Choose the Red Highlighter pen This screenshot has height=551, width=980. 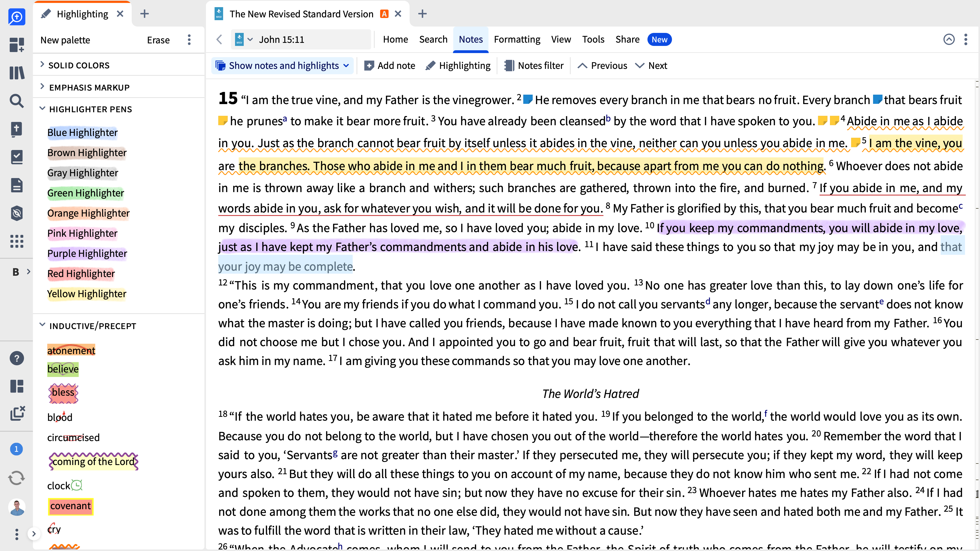(81, 273)
